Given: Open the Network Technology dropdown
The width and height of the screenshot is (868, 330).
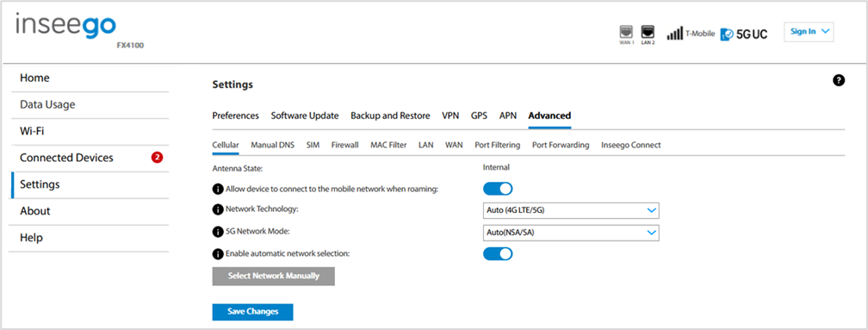Looking at the screenshot, I should coord(571,210).
